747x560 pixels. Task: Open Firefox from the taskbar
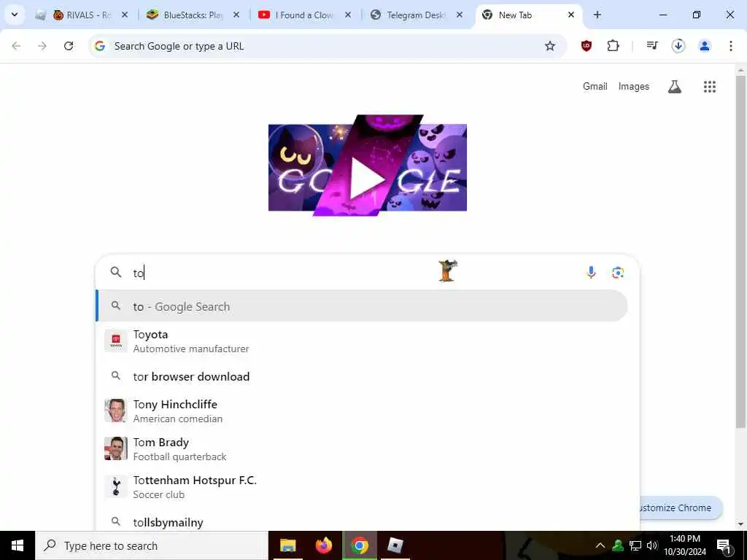coord(324,545)
